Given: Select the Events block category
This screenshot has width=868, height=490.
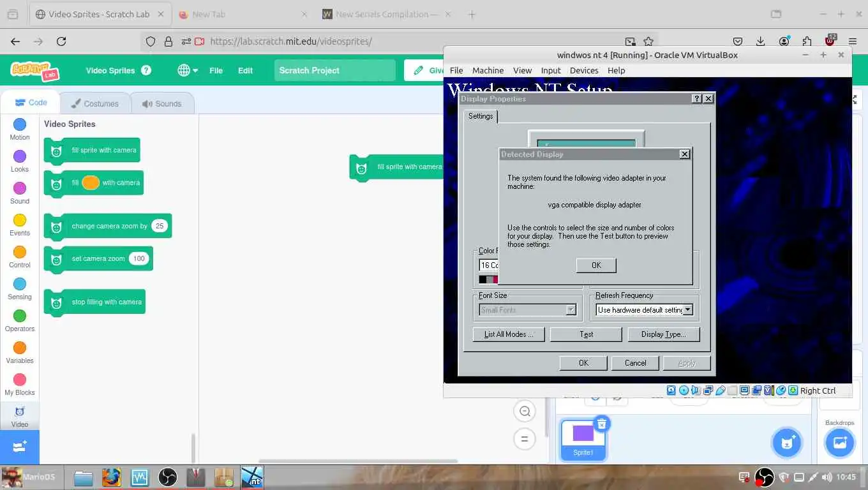Looking at the screenshot, I should coord(20,225).
